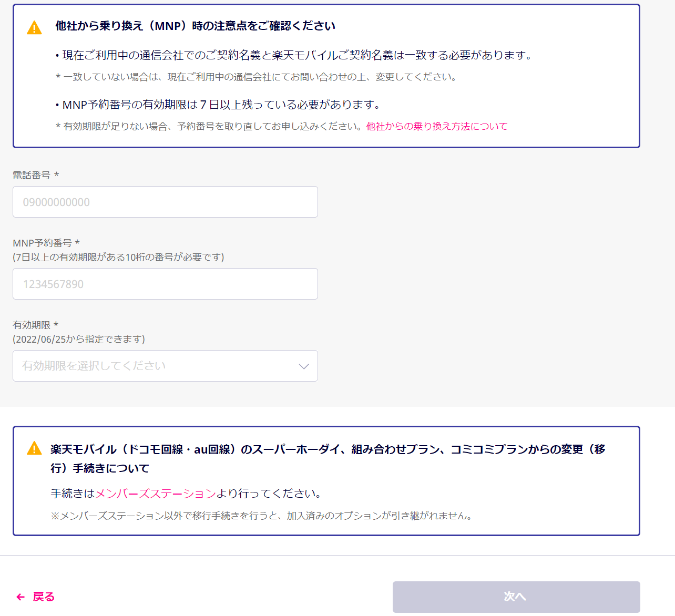Click the note (2022/06/25から指定できます)

[79, 339]
